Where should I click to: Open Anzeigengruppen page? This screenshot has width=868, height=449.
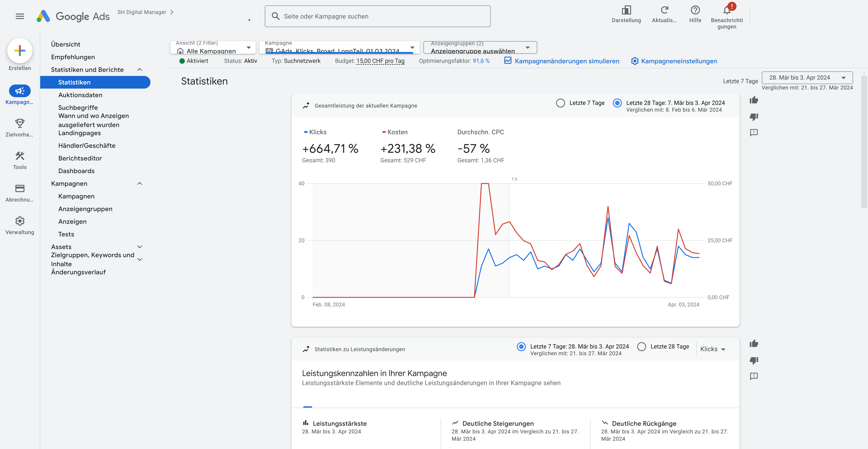tap(85, 209)
